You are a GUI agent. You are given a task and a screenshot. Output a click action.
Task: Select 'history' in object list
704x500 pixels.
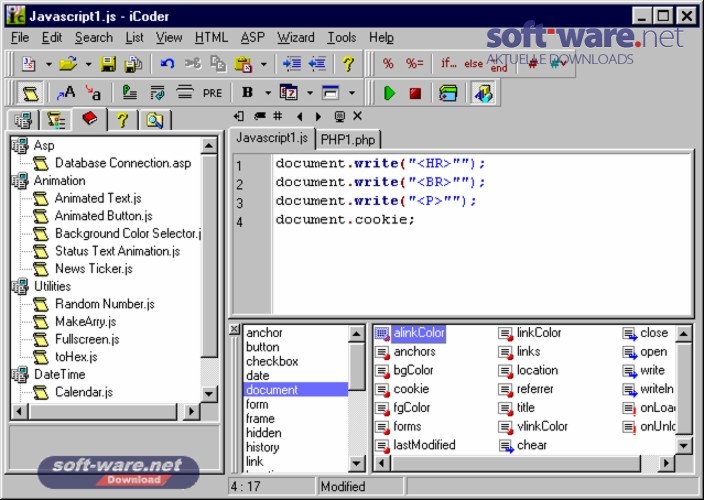tap(263, 447)
